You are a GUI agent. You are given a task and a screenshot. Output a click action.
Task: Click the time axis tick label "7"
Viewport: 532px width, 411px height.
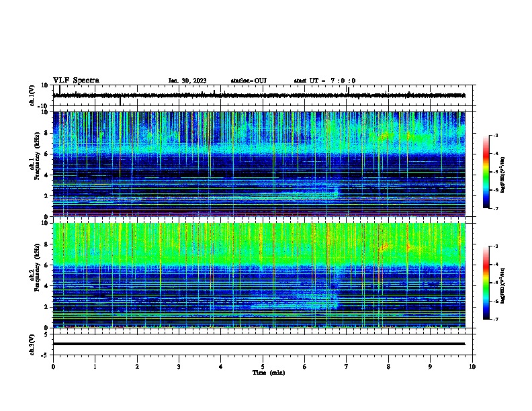pos(347,367)
